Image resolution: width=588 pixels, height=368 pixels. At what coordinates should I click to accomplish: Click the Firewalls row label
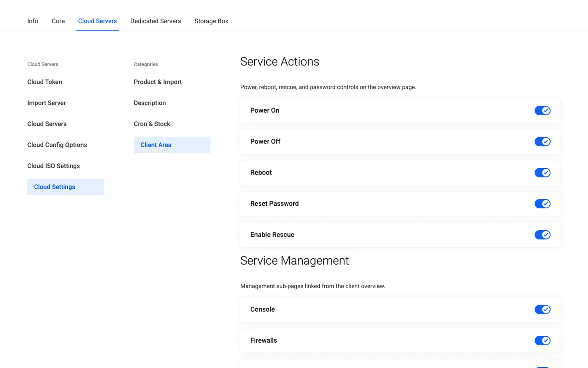[x=263, y=340]
